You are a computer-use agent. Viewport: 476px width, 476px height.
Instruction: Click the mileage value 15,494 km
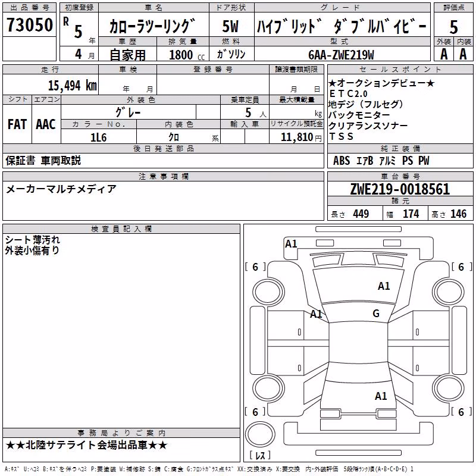click(73, 86)
